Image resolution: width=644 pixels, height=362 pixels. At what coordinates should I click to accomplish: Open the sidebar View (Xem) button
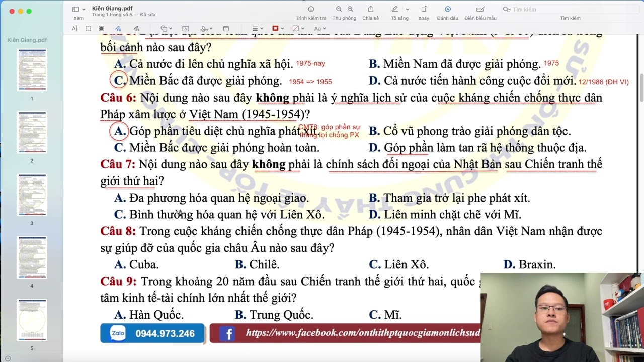(x=75, y=9)
